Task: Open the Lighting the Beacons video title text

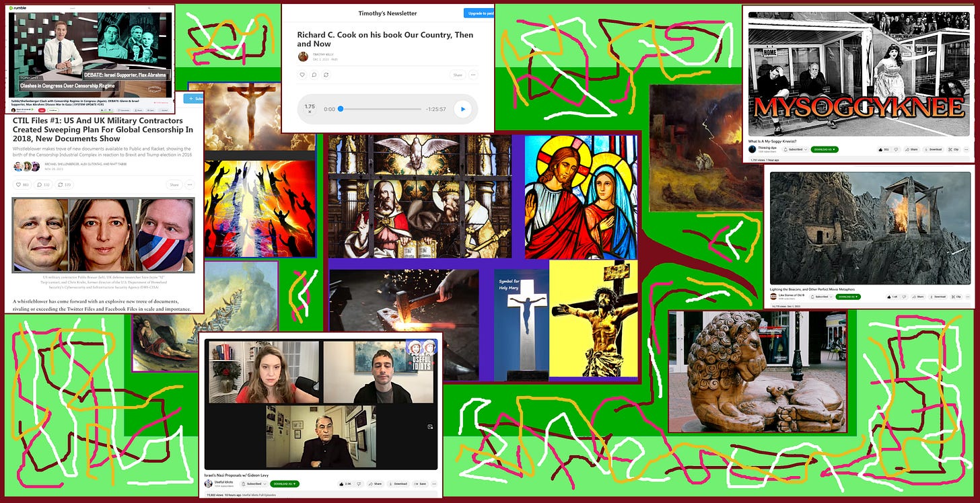Action: coord(812,289)
